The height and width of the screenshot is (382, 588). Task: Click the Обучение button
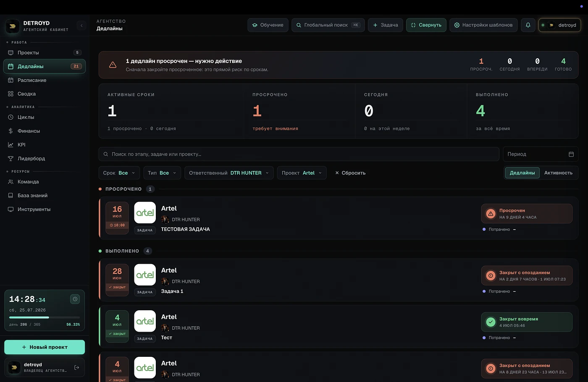(268, 25)
